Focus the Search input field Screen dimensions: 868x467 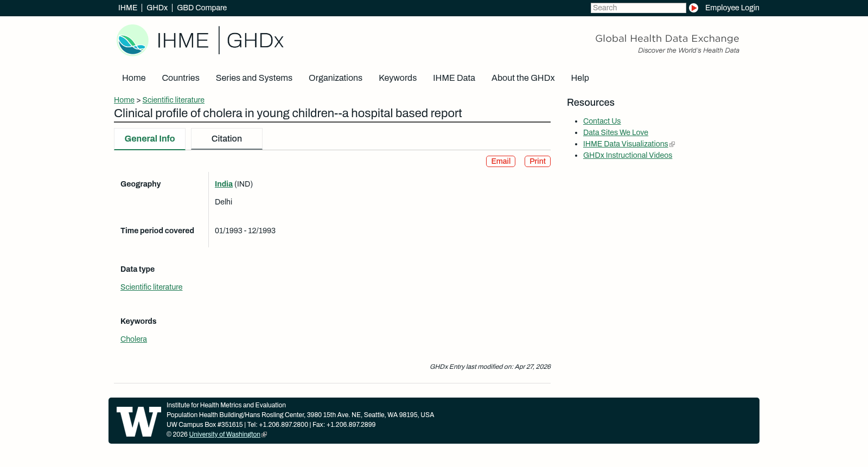(638, 8)
